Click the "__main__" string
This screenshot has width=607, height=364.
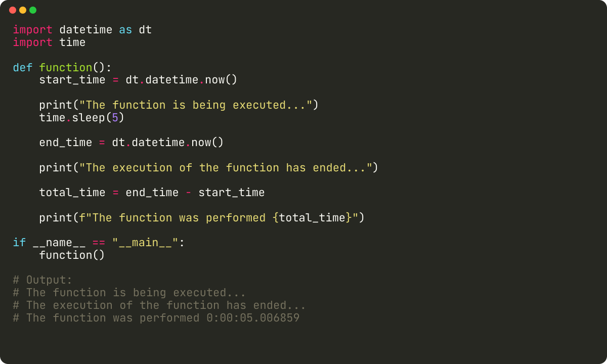pos(145,243)
